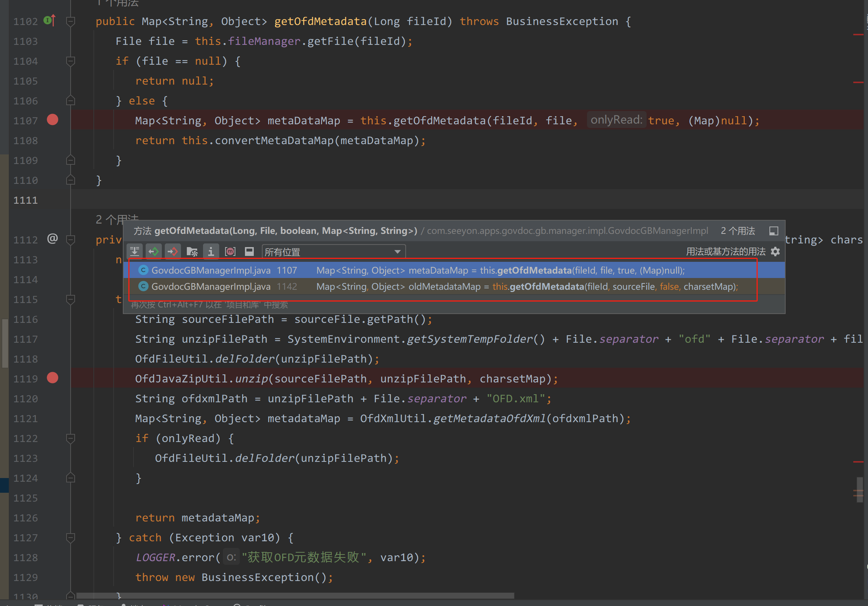Click the expand-all icon in usages popup
Image resolution: width=868 pixels, height=606 pixels.
pyautogui.click(x=135, y=252)
